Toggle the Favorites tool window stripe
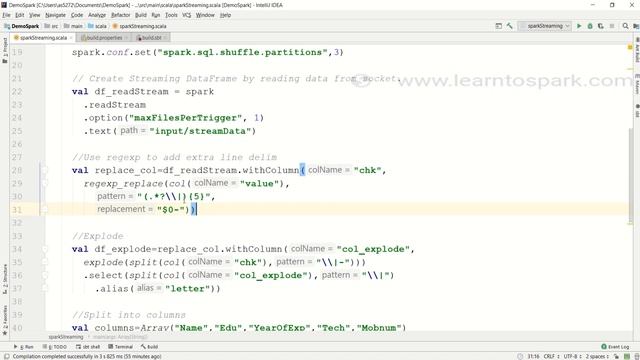The image size is (640, 360). tap(5, 320)
